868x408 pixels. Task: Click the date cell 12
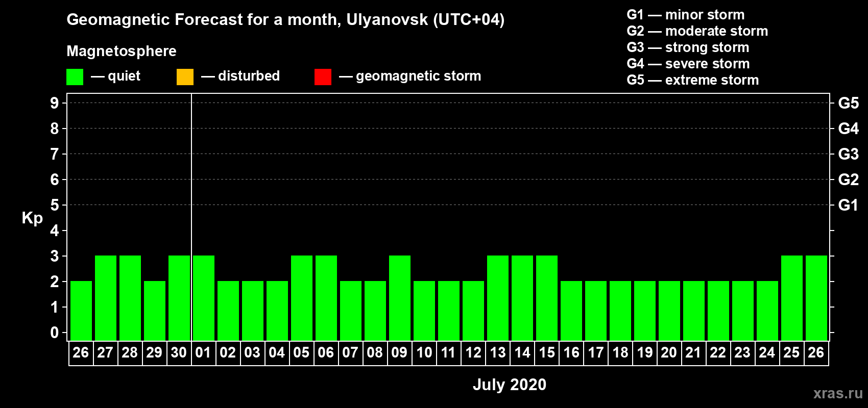[473, 353]
